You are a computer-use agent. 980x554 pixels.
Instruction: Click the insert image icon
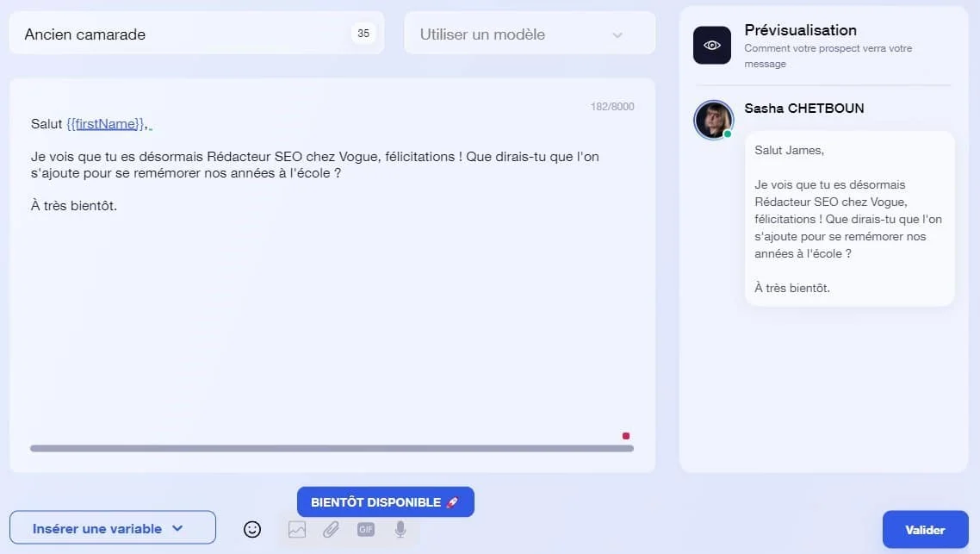pyautogui.click(x=297, y=530)
